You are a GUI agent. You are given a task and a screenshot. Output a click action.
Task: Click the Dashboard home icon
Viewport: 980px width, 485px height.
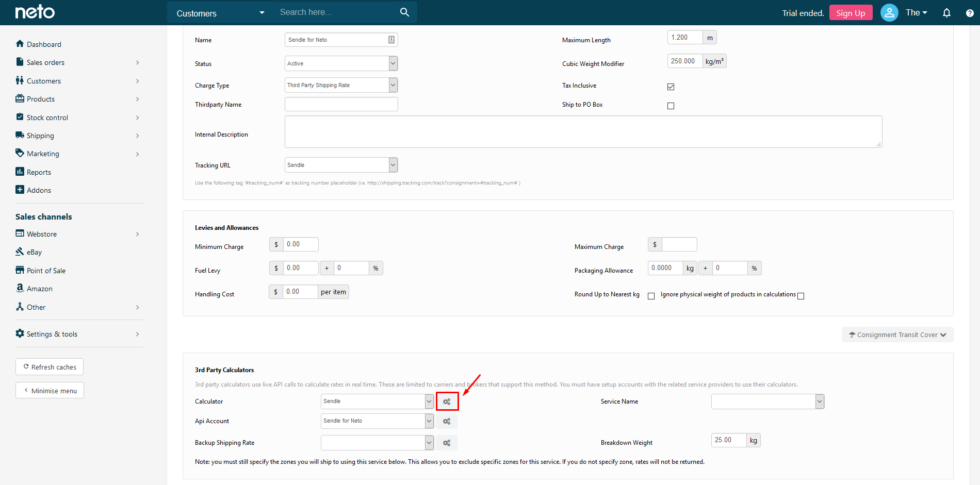coord(20,44)
